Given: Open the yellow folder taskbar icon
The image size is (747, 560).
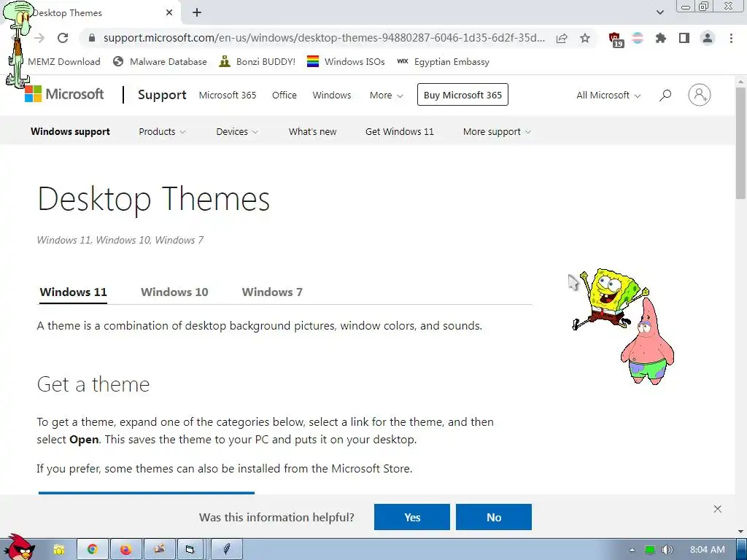Looking at the screenshot, I should pos(58,550).
